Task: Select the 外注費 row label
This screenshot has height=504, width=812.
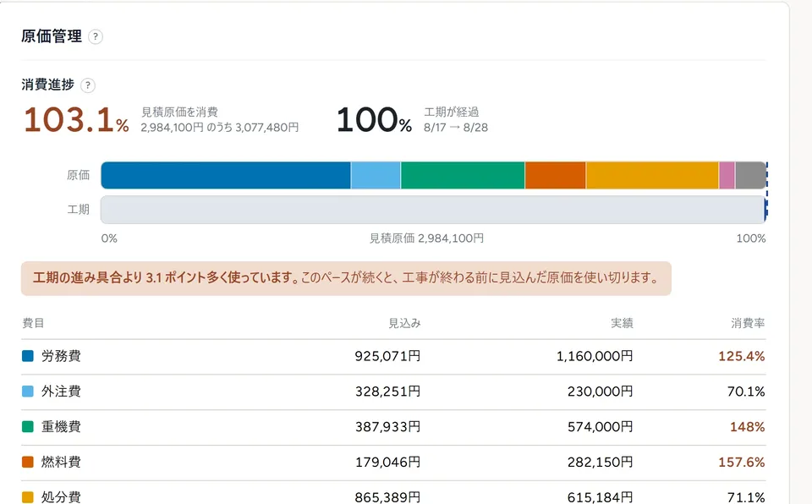Action: [x=61, y=391]
